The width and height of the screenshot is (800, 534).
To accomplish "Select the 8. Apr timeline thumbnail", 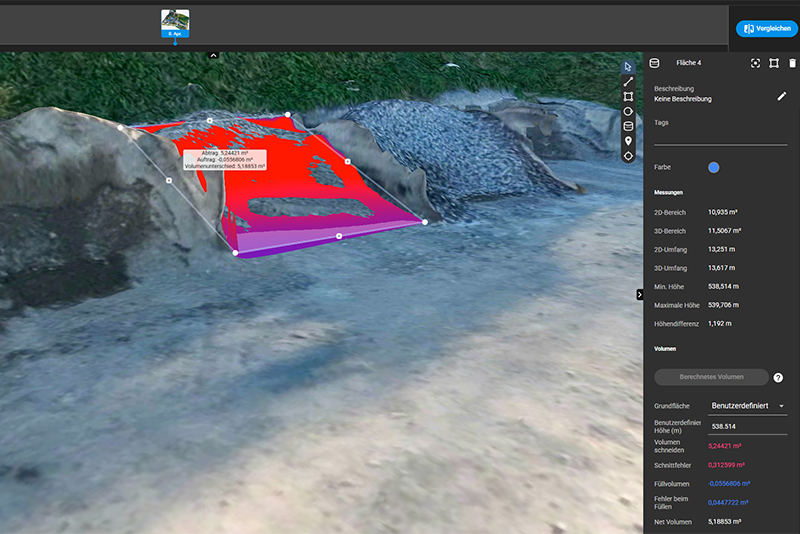I will pos(175,23).
